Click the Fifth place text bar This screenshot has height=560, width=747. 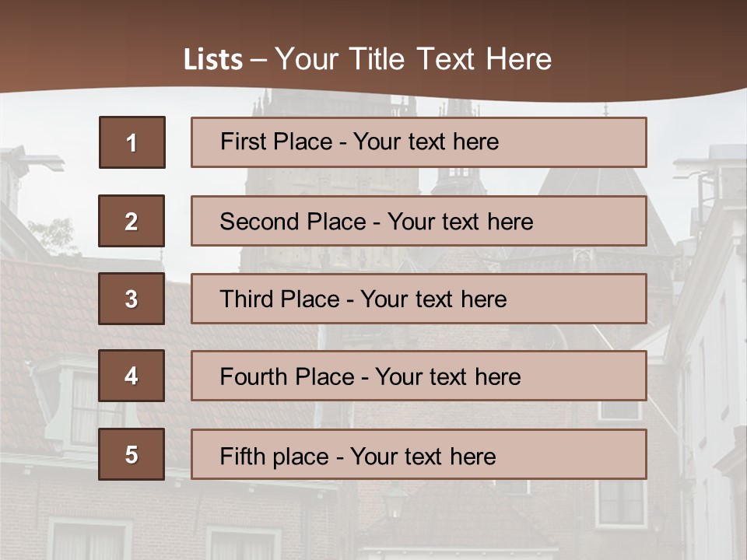point(419,454)
